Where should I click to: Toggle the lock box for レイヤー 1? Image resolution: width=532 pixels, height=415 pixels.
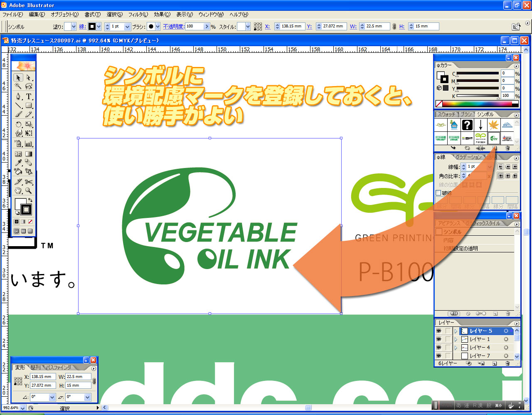tap(448, 339)
